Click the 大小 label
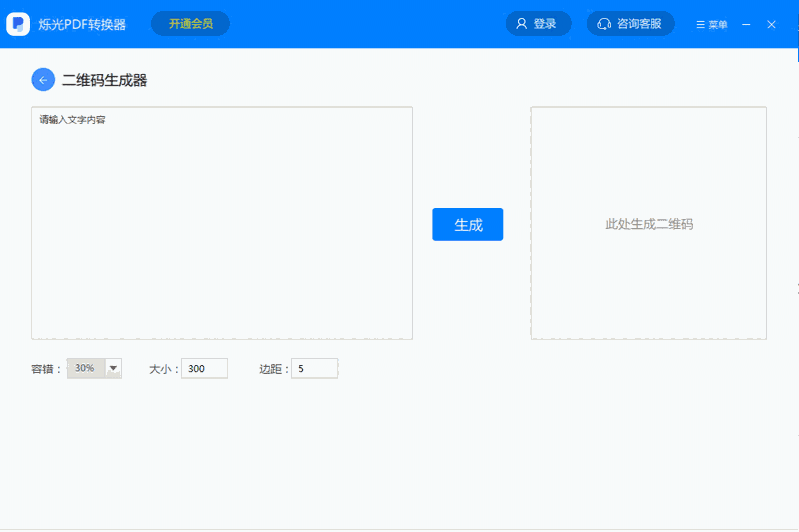Image resolution: width=799 pixels, height=532 pixels. pyautogui.click(x=163, y=369)
